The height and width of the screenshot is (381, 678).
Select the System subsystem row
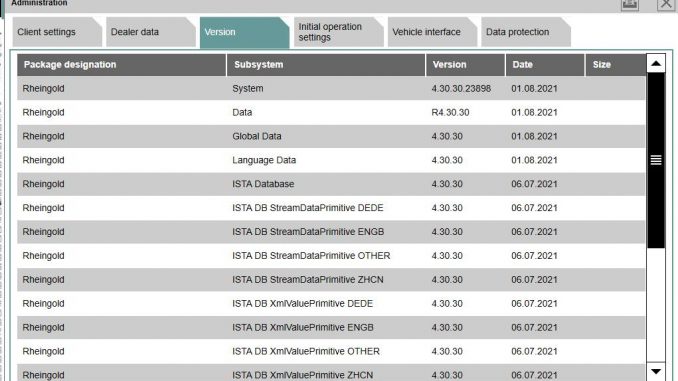point(331,89)
